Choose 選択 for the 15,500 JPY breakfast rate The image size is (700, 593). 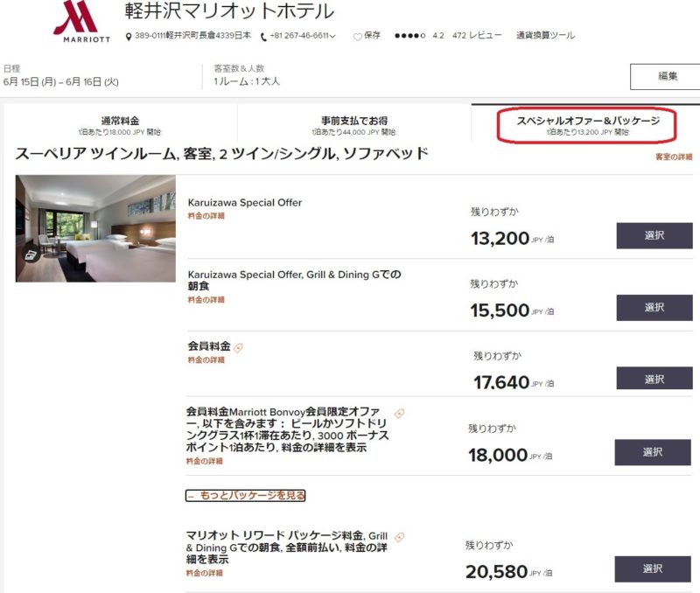654,307
